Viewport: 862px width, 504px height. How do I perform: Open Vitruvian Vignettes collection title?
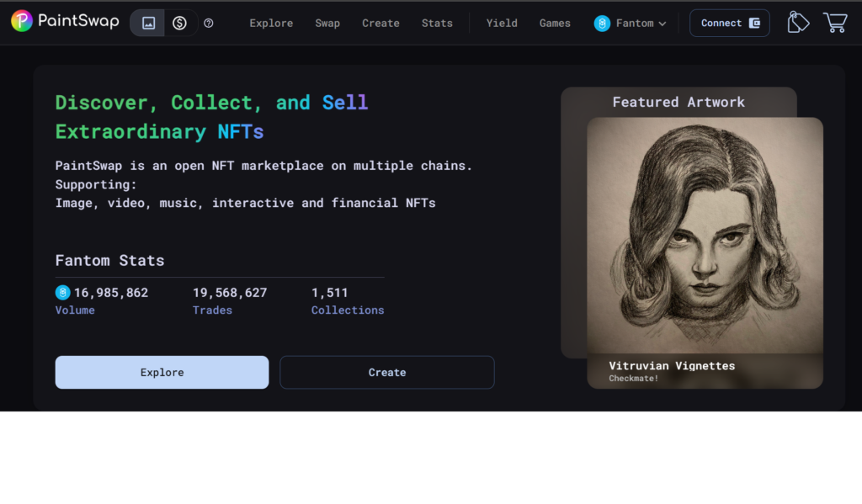(672, 365)
